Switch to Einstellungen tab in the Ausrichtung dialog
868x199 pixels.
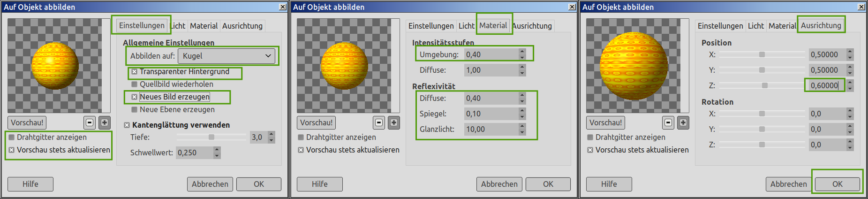[720, 26]
